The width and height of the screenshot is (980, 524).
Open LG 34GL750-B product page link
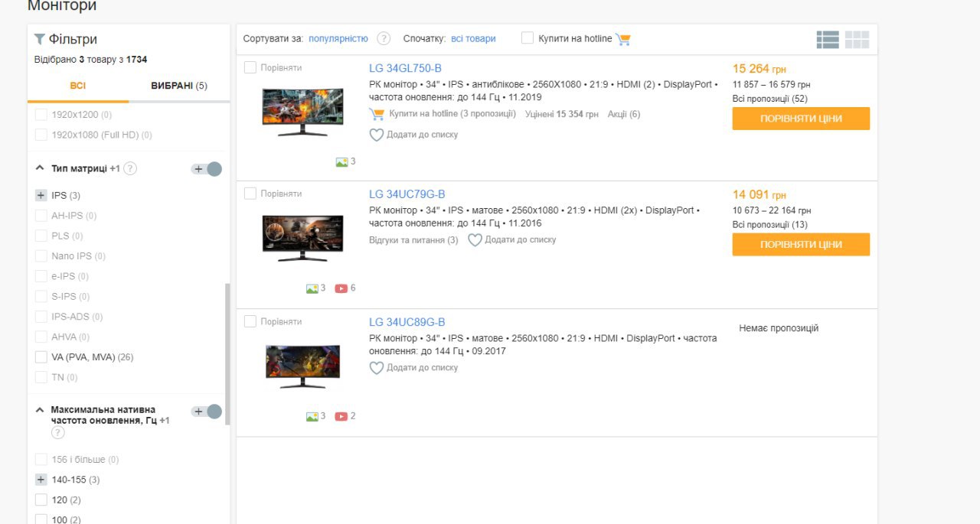coord(405,68)
